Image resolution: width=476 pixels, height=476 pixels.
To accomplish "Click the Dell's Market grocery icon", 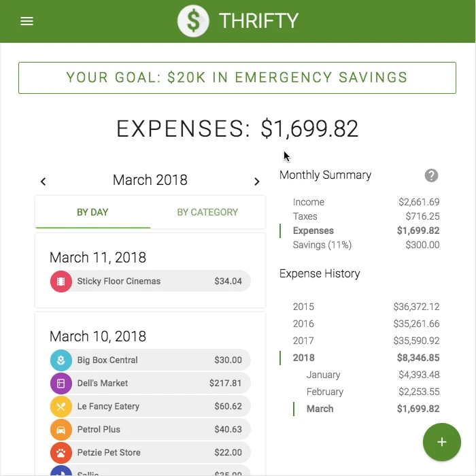I will coord(61,384).
